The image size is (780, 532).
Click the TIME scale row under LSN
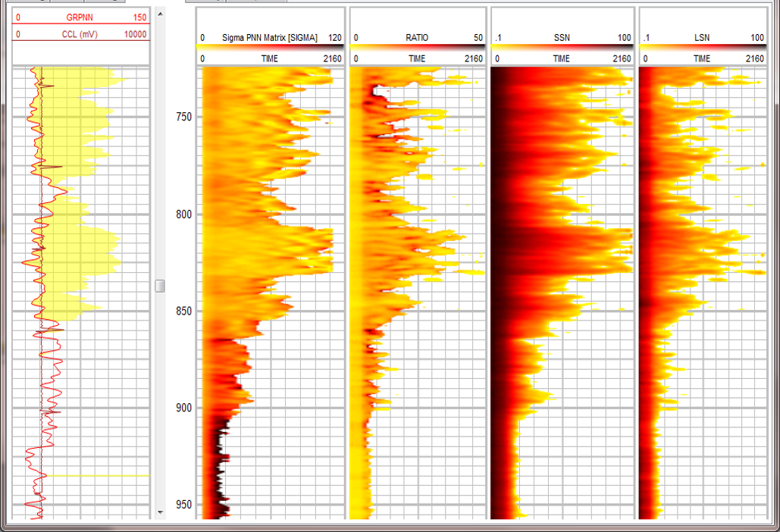pos(702,58)
